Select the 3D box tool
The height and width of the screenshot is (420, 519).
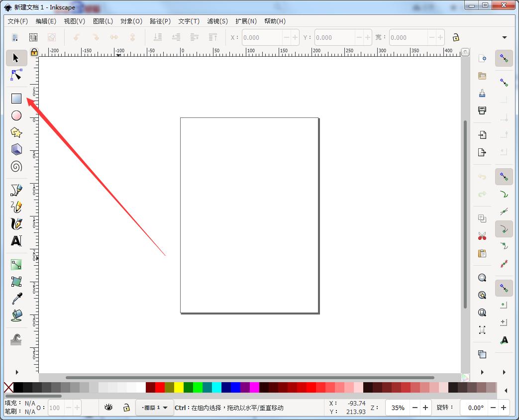pos(16,149)
